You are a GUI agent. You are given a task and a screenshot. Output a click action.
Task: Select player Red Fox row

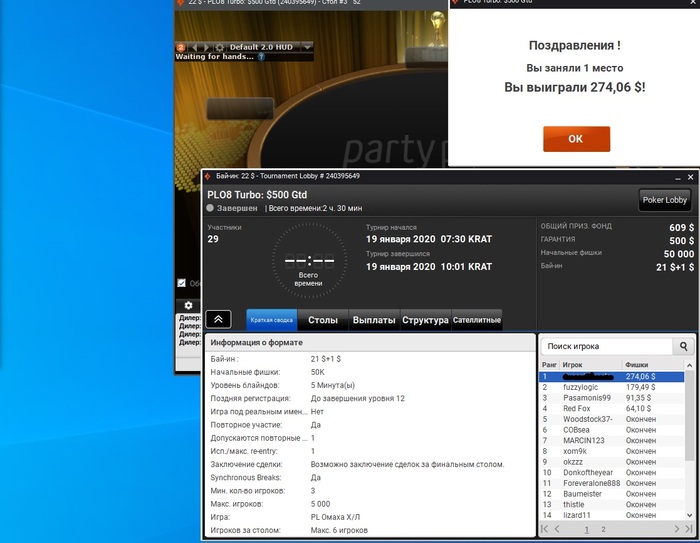coord(612,409)
